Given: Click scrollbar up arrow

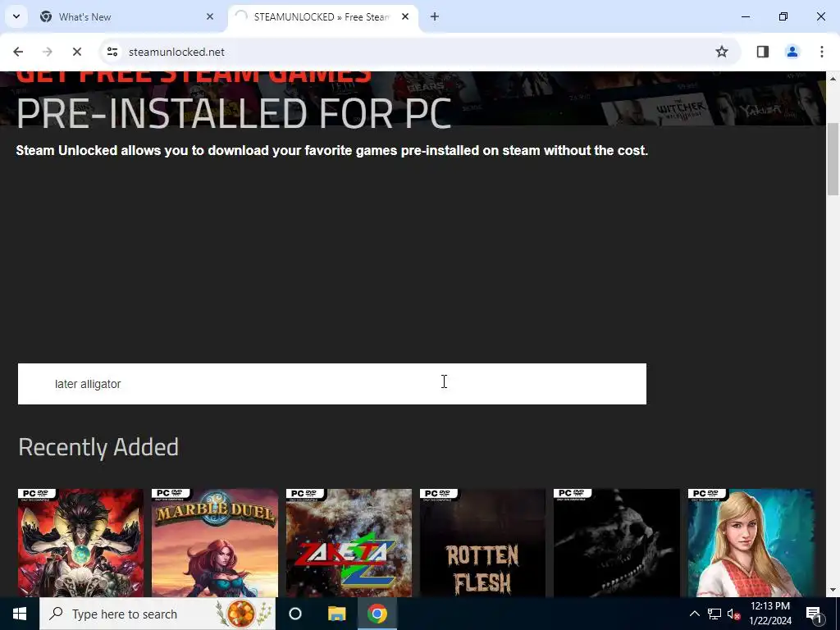Looking at the screenshot, I should click(x=833, y=79).
